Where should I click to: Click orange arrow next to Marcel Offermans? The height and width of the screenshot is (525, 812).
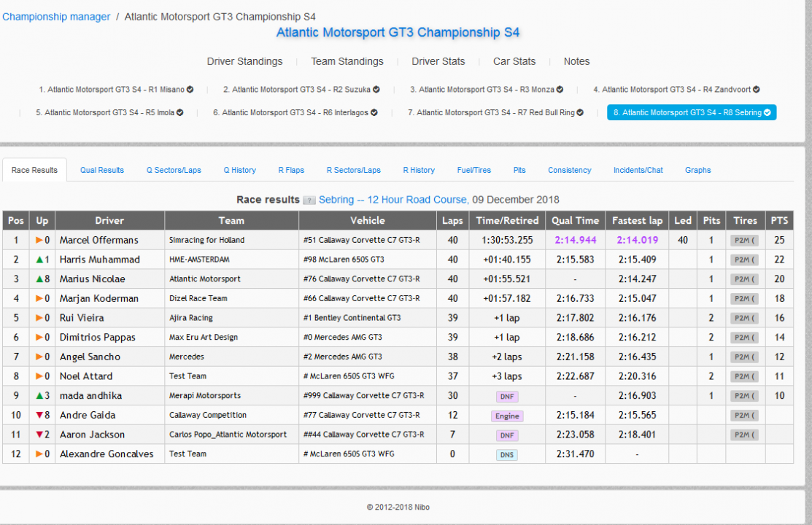click(x=39, y=240)
